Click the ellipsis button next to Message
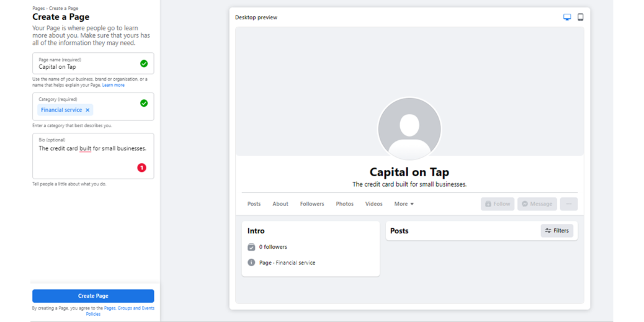 click(569, 204)
